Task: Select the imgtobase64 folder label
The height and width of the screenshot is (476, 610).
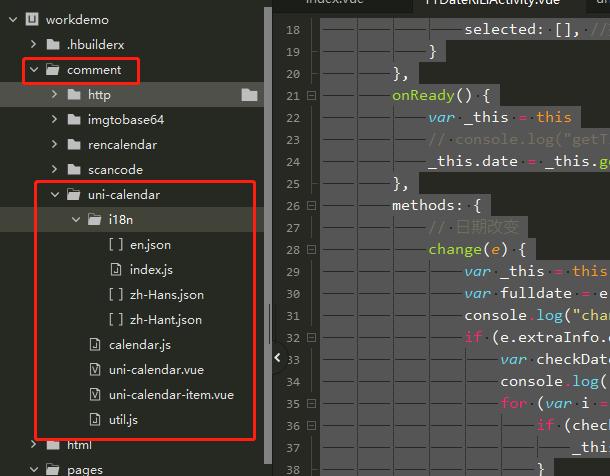Action: [x=126, y=120]
